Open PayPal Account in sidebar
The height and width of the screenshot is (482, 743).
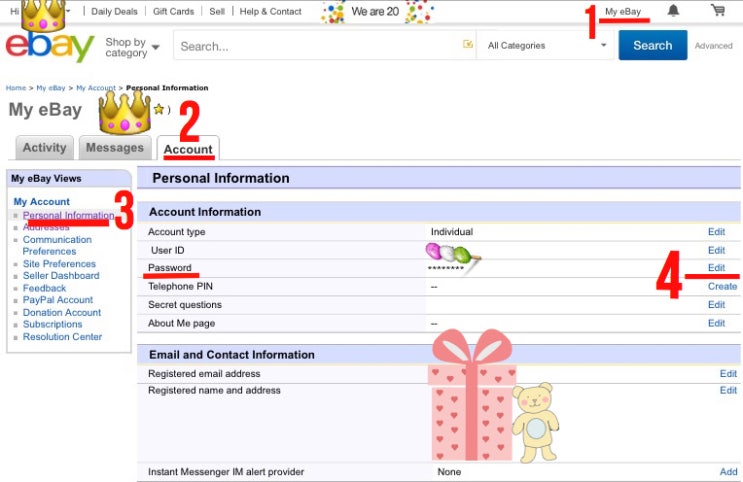click(x=58, y=300)
